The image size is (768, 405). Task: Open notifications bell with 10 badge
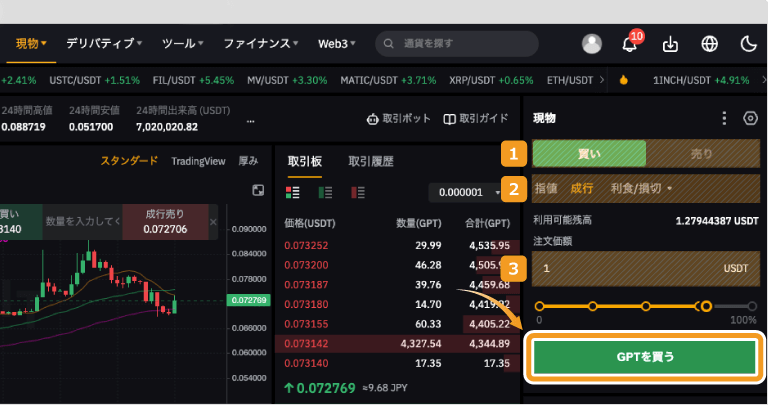tap(630, 44)
